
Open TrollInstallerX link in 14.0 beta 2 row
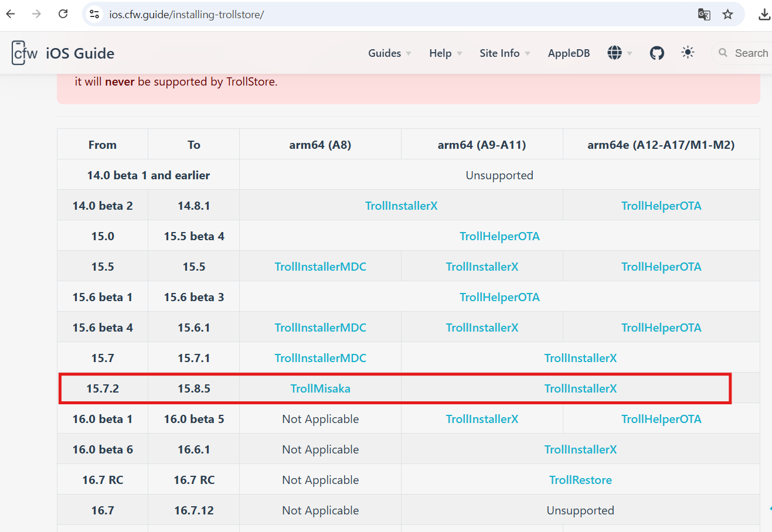[401, 206]
